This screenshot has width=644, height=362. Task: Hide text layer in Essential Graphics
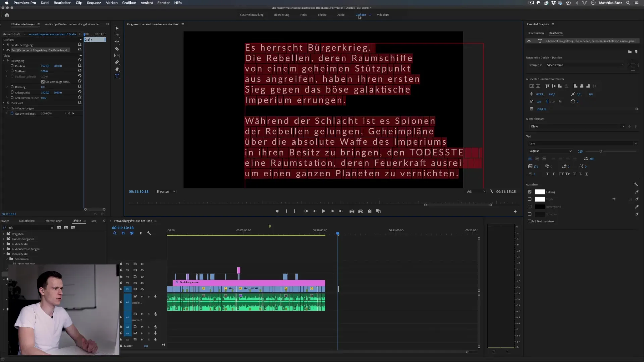[529, 41]
